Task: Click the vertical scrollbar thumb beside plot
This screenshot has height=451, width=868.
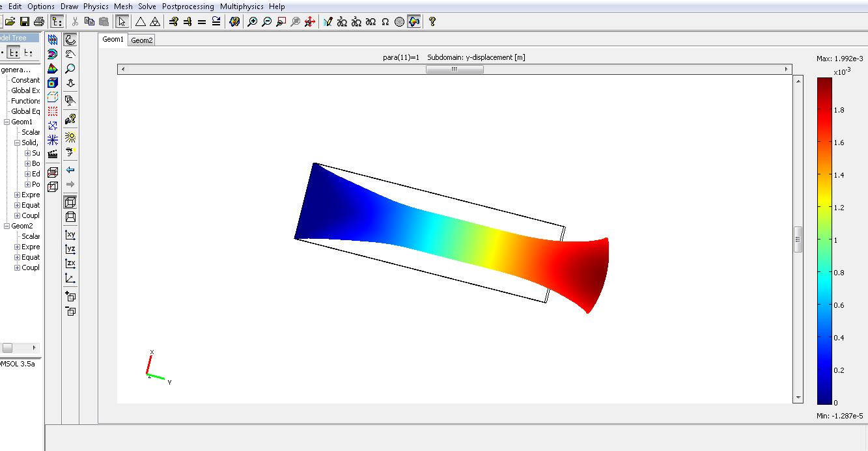Action: coord(798,239)
